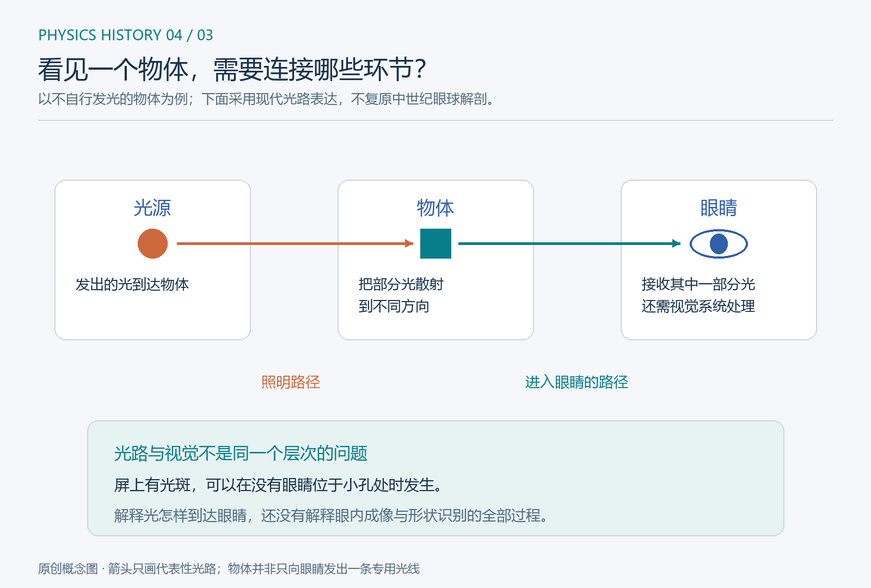Click the text '接收其中一部分光'

tap(698, 284)
